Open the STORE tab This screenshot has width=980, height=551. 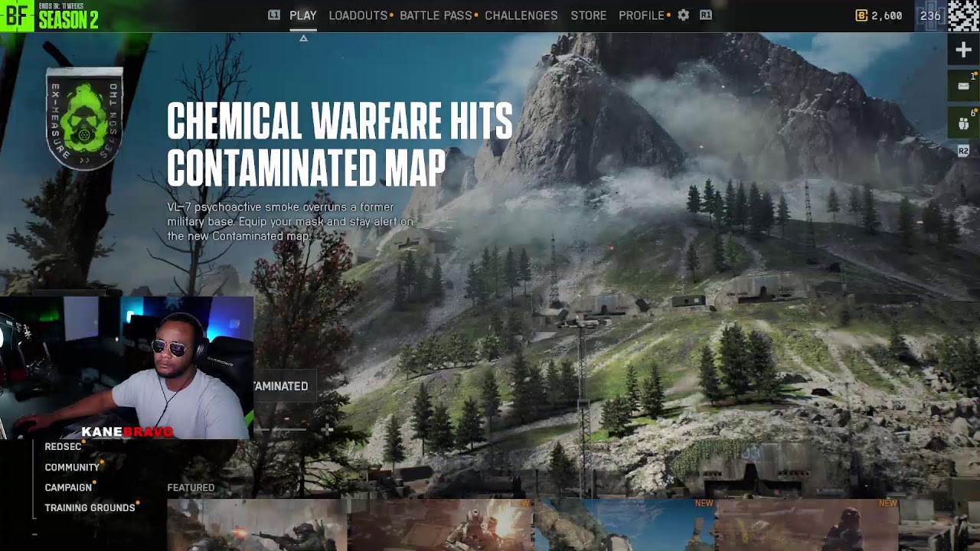pyautogui.click(x=589, y=15)
